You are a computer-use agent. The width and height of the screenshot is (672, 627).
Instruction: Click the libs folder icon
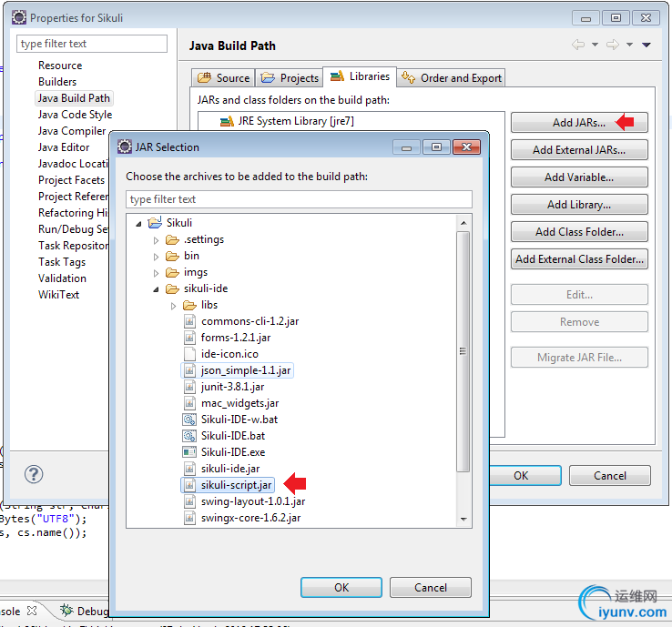pyautogui.click(x=190, y=306)
